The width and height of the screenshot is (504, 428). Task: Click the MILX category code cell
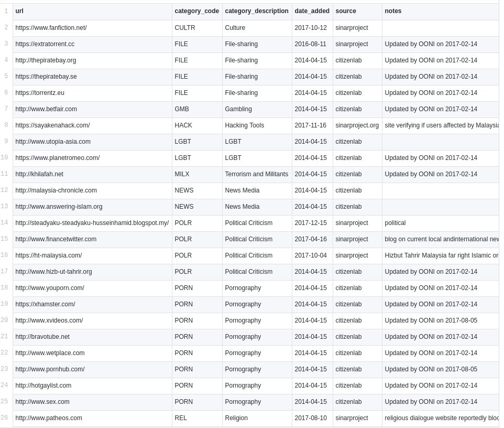tap(197, 175)
